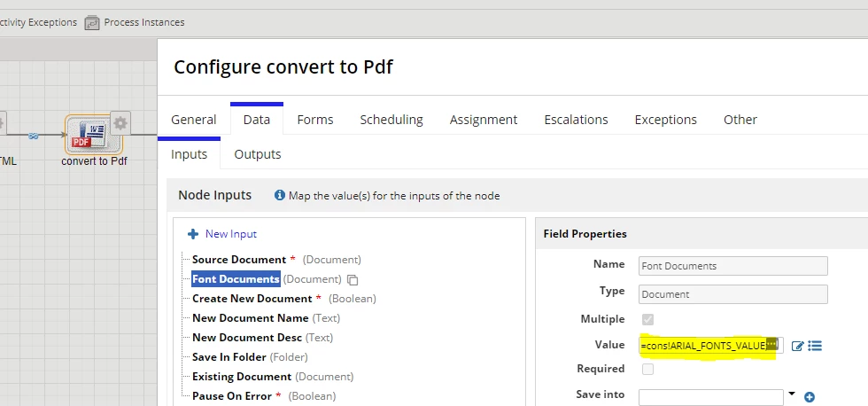The height and width of the screenshot is (406, 868).
Task: Click the Save into input field
Action: click(710, 397)
